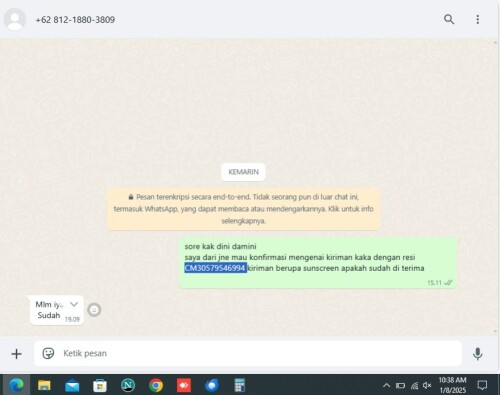Image resolution: width=500 pixels, height=395 pixels.
Task: Open the chat search magnifier icon
Action: (449, 19)
